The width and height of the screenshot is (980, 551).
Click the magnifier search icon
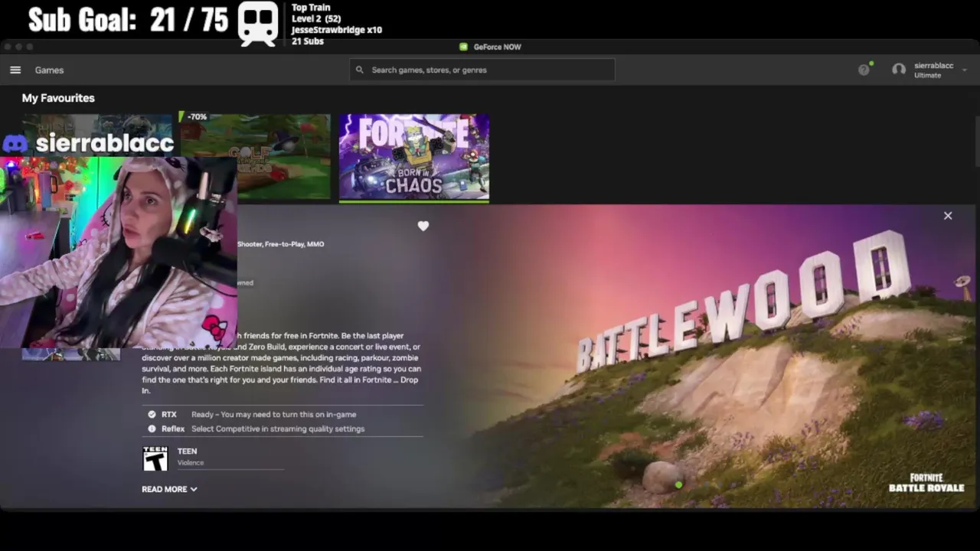click(360, 70)
